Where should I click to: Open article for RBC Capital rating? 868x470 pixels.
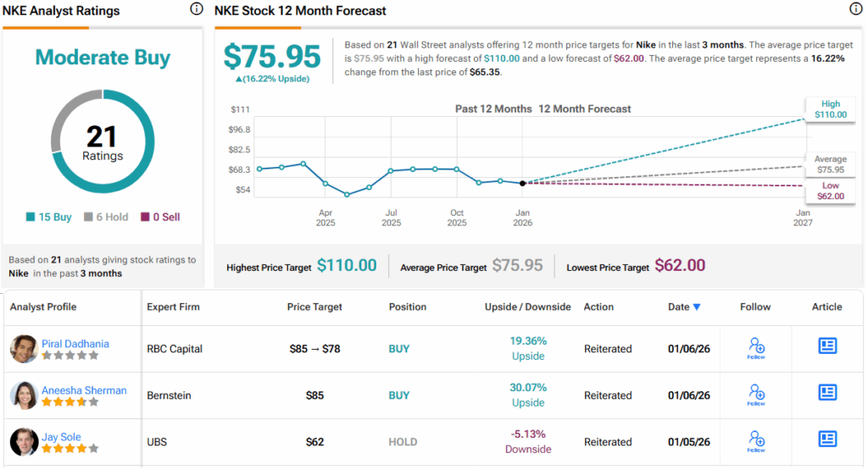(827, 346)
